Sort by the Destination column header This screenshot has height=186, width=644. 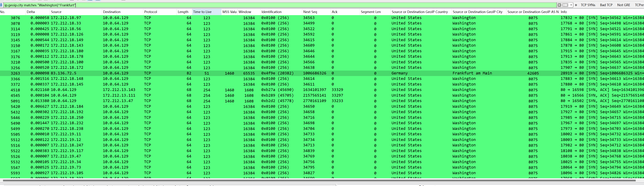[123, 12]
